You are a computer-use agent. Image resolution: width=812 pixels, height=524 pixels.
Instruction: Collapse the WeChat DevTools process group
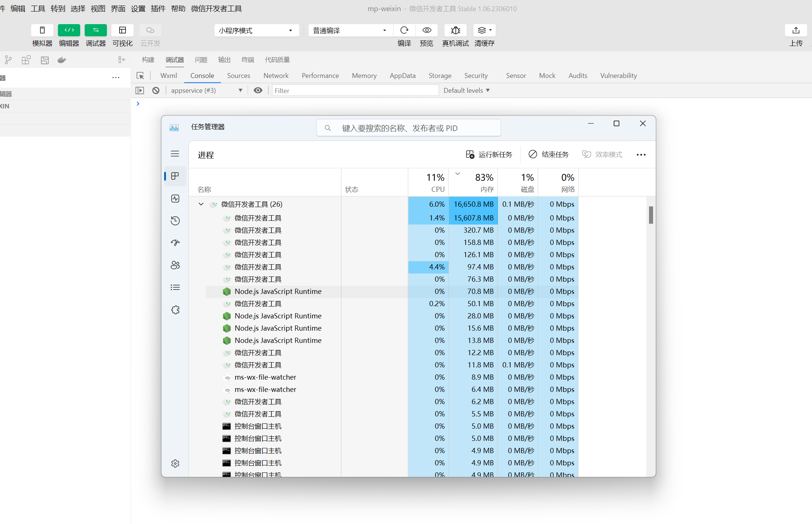(201, 204)
